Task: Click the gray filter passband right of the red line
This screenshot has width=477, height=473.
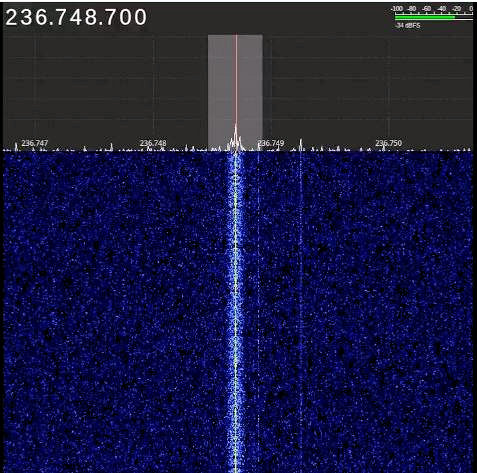Action: (250, 90)
